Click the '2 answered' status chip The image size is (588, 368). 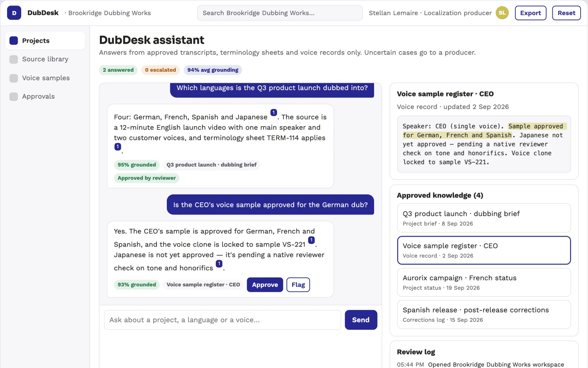point(118,70)
